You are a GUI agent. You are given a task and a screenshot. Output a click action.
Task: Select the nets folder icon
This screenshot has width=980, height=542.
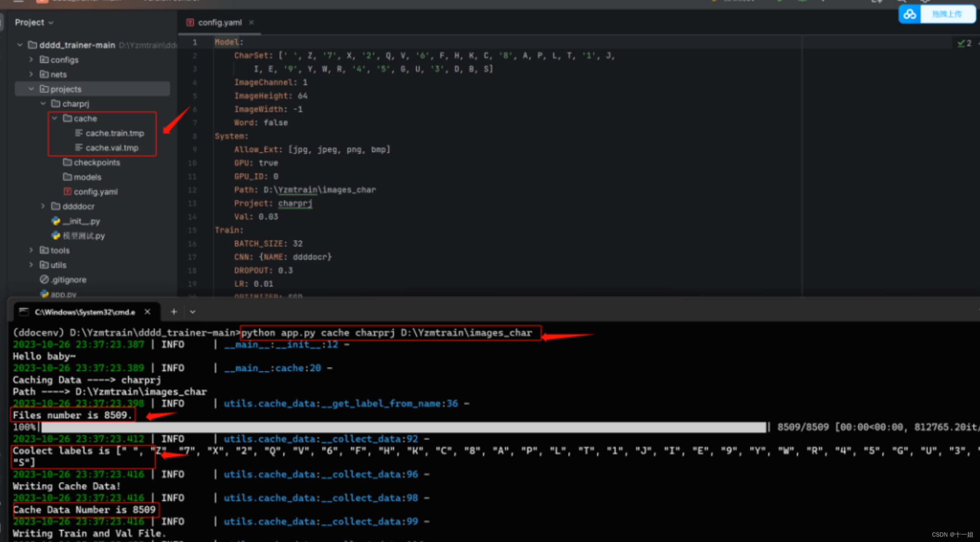tap(44, 74)
